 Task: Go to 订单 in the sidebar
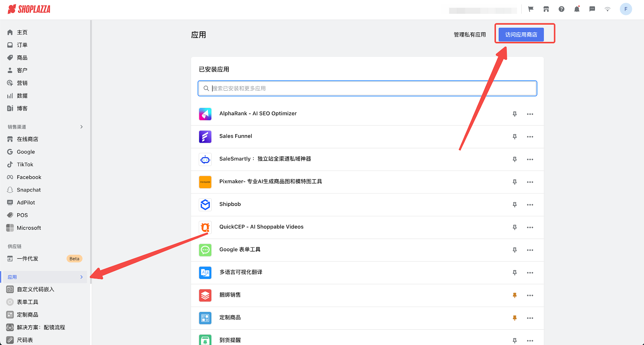[x=22, y=45]
